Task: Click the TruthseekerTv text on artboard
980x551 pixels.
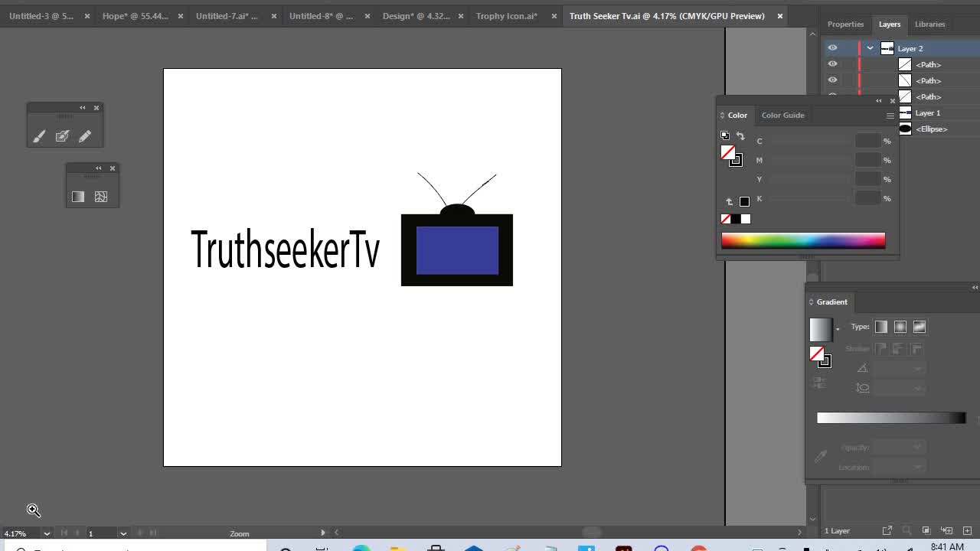Action: click(x=285, y=249)
